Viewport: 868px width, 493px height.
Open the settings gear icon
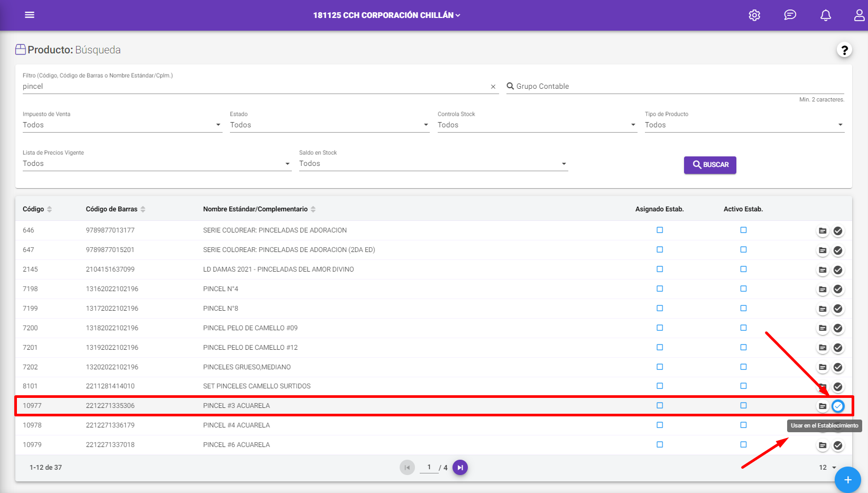754,15
